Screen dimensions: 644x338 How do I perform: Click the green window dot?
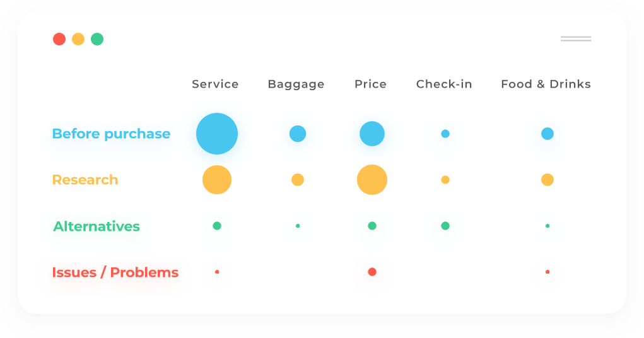(x=97, y=39)
